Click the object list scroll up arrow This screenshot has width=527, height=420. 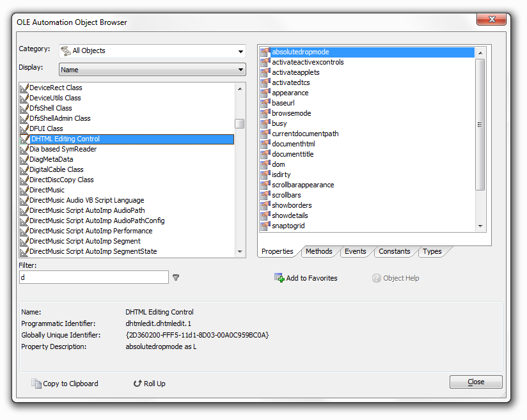coord(240,89)
